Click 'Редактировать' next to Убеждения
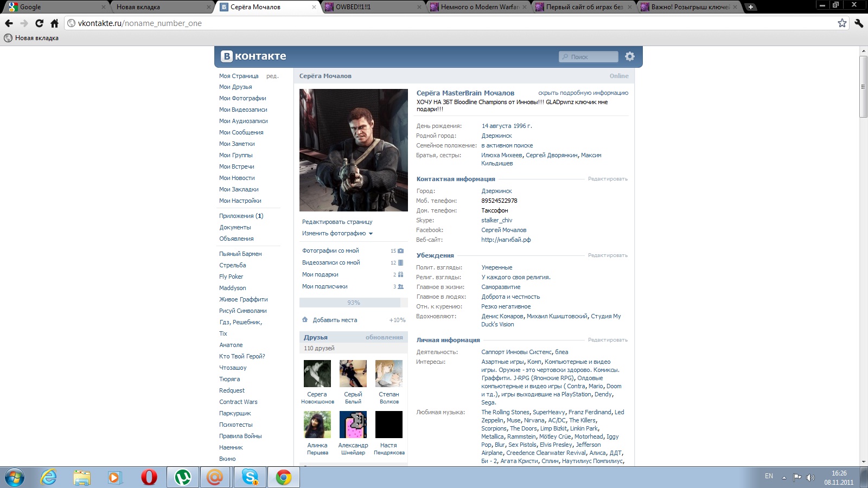 (608, 255)
